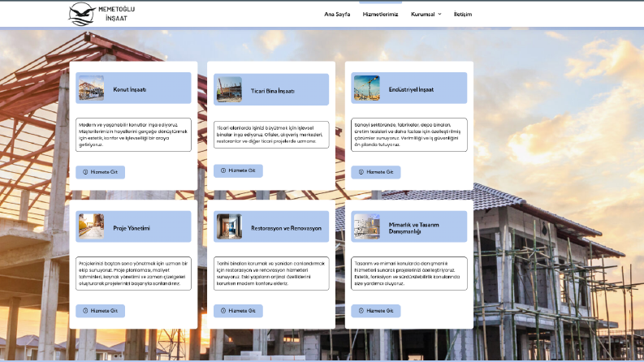Click Hizmete Git in Mimarlık ve Tasarım card
Viewport: 644px width, 362px height.
pos(376,311)
